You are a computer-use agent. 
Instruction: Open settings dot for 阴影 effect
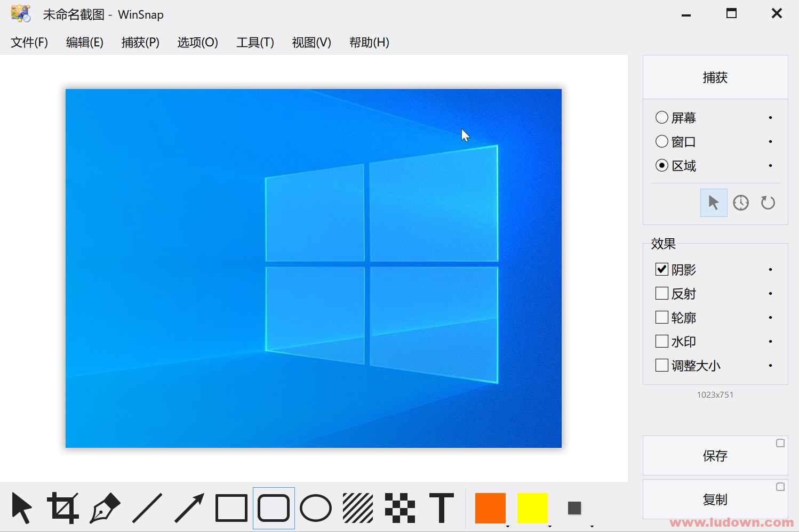(x=771, y=269)
